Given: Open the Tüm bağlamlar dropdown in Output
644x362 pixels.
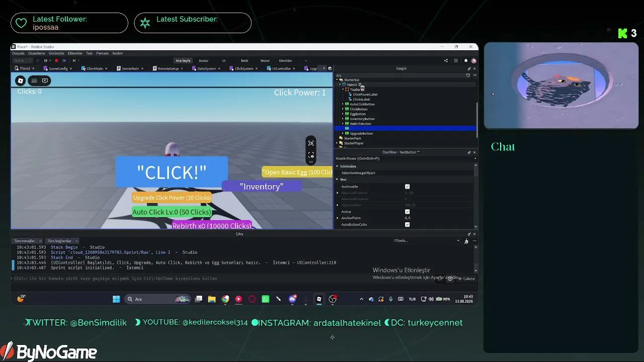Looking at the screenshot, I should [x=62, y=241].
